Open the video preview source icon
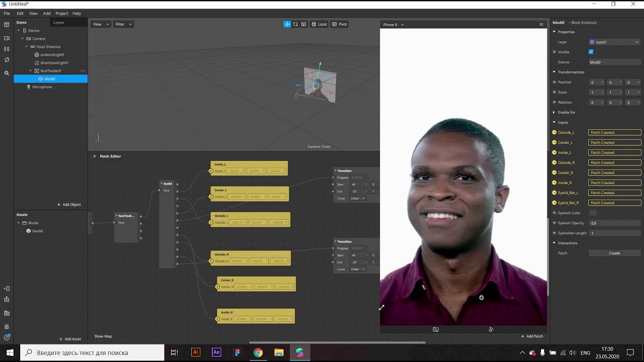The height and width of the screenshot is (362, 644). pos(7,38)
